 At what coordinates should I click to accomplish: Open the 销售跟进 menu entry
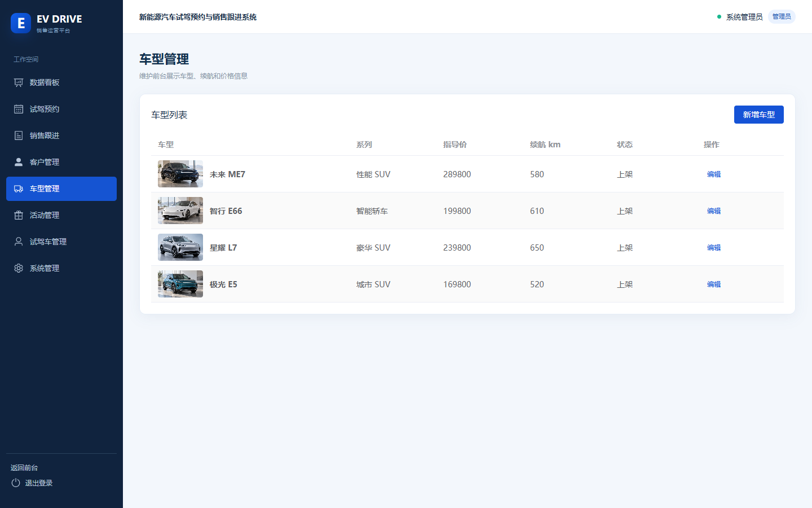tap(61, 135)
